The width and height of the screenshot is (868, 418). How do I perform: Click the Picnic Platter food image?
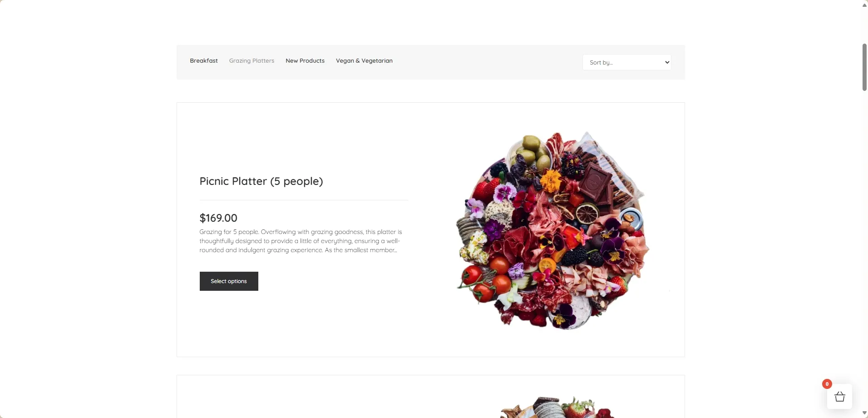click(553, 230)
